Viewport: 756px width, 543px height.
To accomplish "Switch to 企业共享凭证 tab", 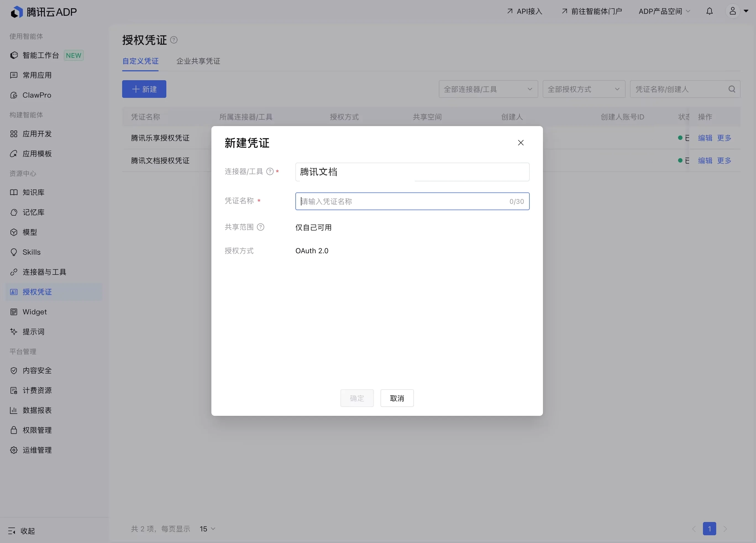I will [198, 61].
